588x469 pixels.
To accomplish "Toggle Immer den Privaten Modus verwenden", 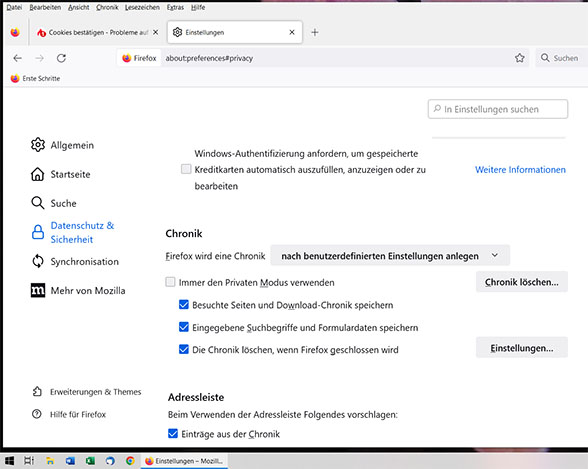I will click(x=170, y=282).
